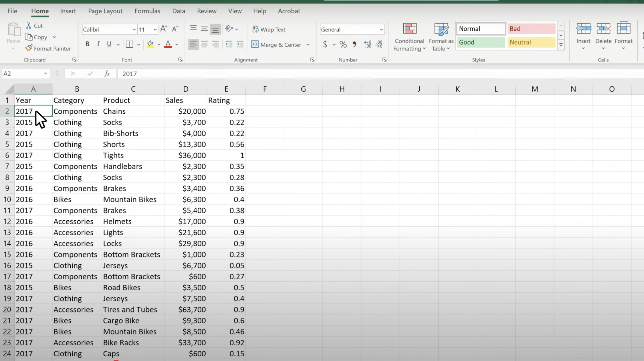Click the Increase Decimal icon
644x361 pixels.
coord(367,44)
